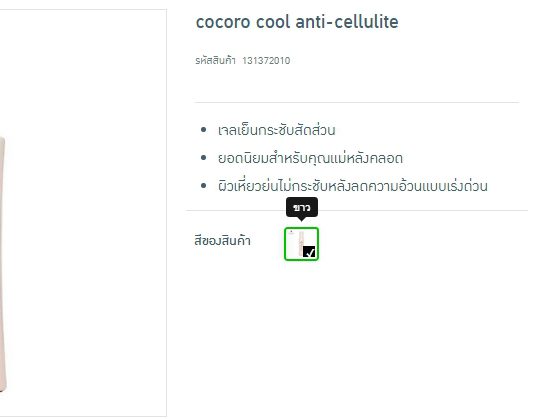Click the black checkmark on the color swatch
The width and height of the screenshot is (534, 419).
coord(309,252)
